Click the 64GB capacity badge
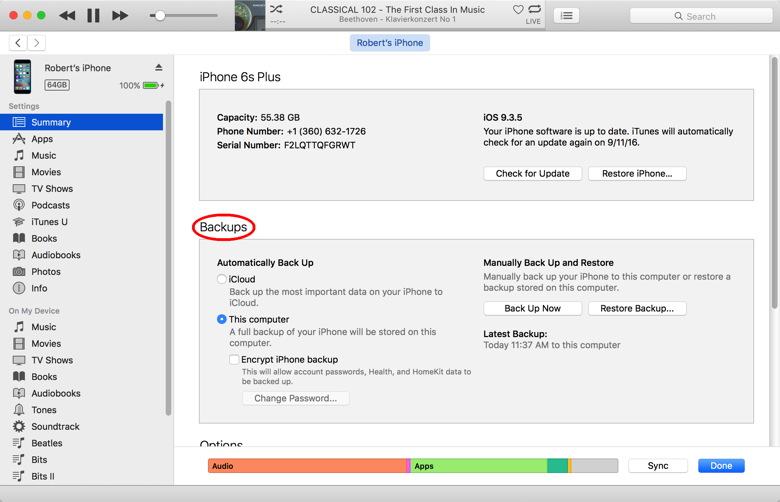780x502 pixels. pos(57,85)
